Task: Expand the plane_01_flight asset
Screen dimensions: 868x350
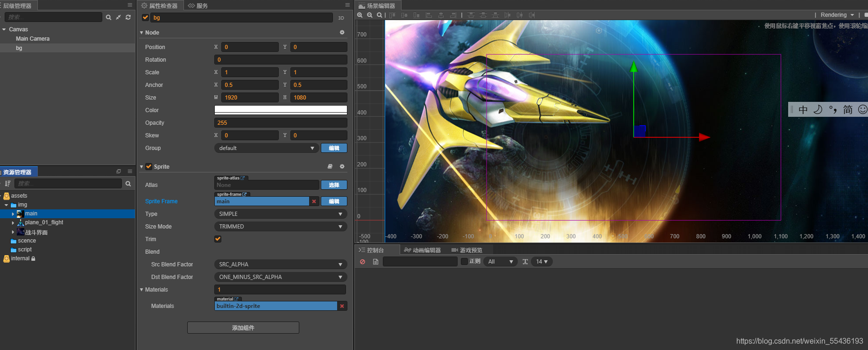Action: (x=13, y=222)
